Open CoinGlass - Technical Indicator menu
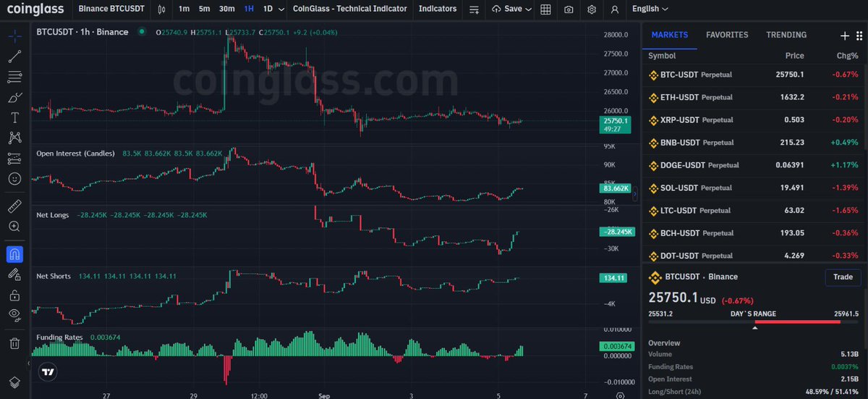The width and height of the screenshot is (868, 399). [x=349, y=9]
